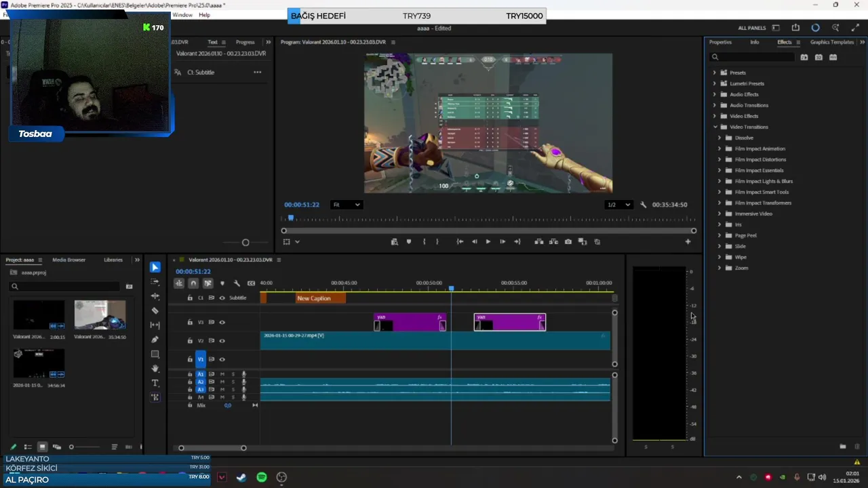Collapse the Video Transitions folder
Image resolution: width=868 pixels, height=488 pixels.
(x=714, y=127)
